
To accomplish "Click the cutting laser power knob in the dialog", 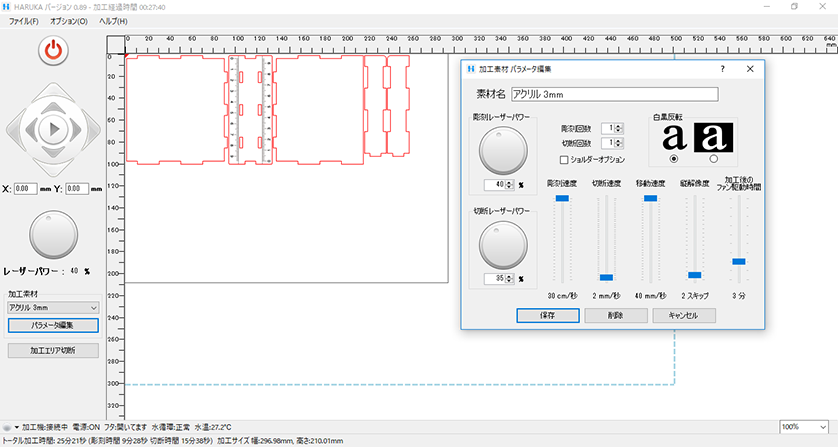I will [x=499, y=244].
